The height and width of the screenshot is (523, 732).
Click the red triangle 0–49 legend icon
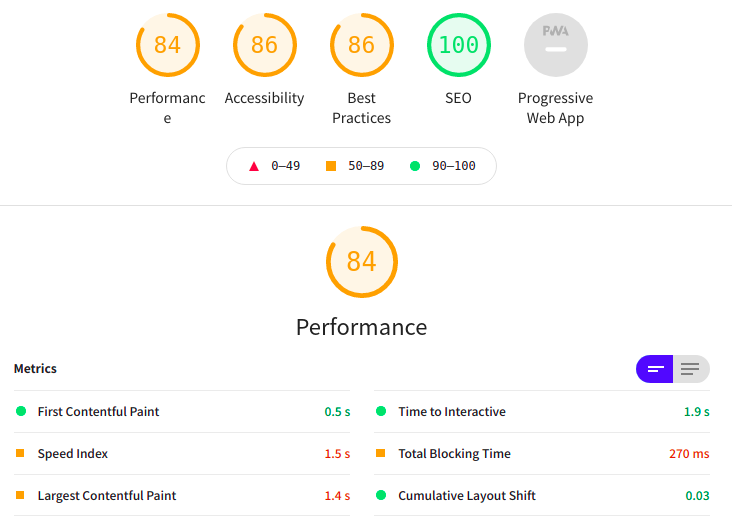click(x=254, y=166)
